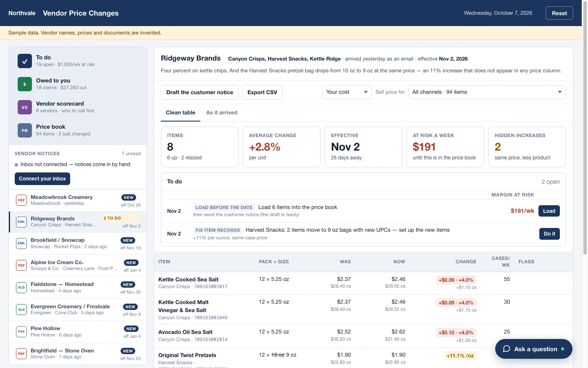The width and height of the screenshot is (588, 368).
Task: Select the Ridgeway Brands EML icon
Action: pos(21,222)
